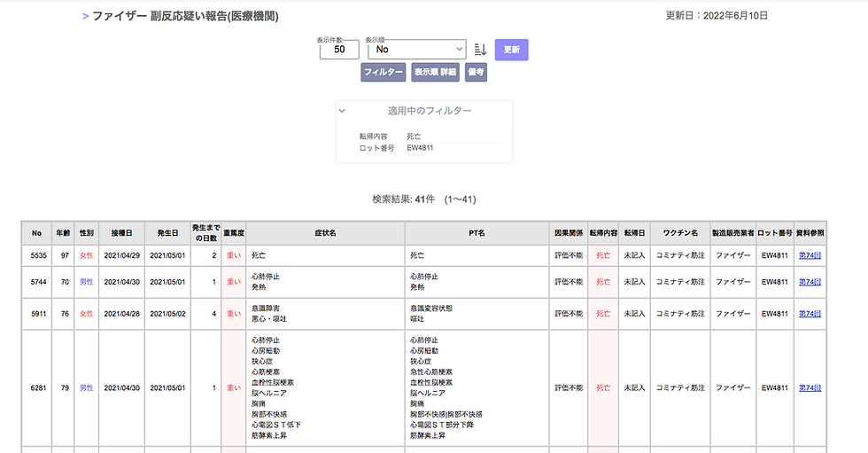The image size is (868, 453).
Task: Click 重い in row 5911
Action: click(234, 314)
